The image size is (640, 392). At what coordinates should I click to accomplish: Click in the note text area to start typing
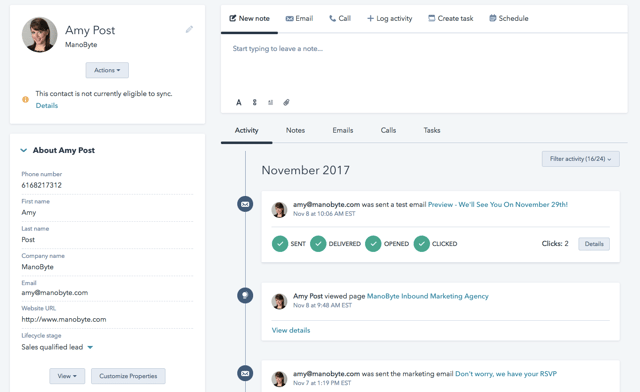424,65
